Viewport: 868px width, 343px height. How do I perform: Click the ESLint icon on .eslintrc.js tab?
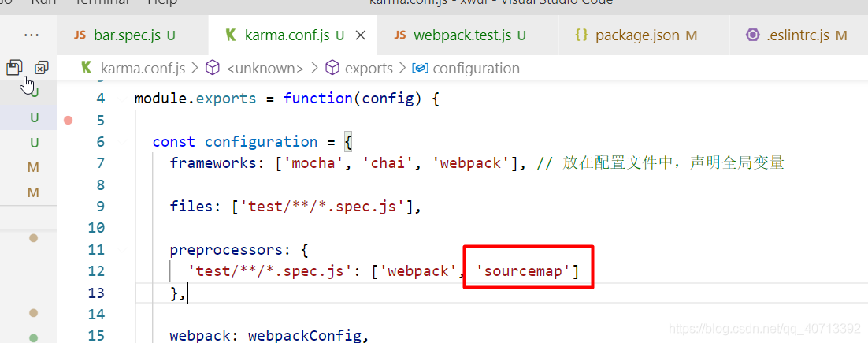click(752, 35)
